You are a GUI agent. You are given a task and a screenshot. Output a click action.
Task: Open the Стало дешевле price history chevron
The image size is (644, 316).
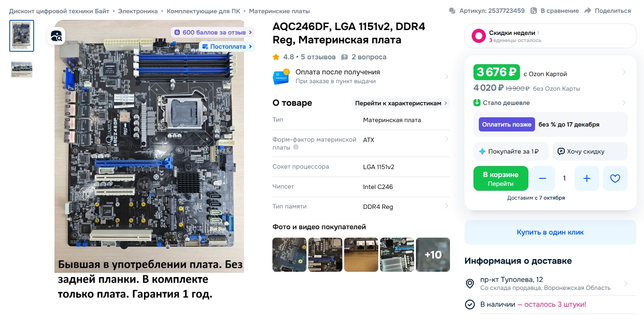[624, 103]
